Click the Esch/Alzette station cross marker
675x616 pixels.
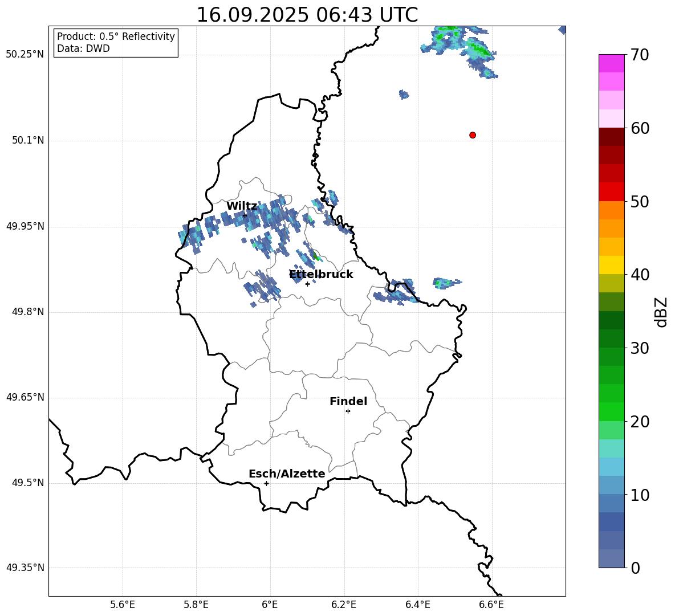tap(266, 483)
